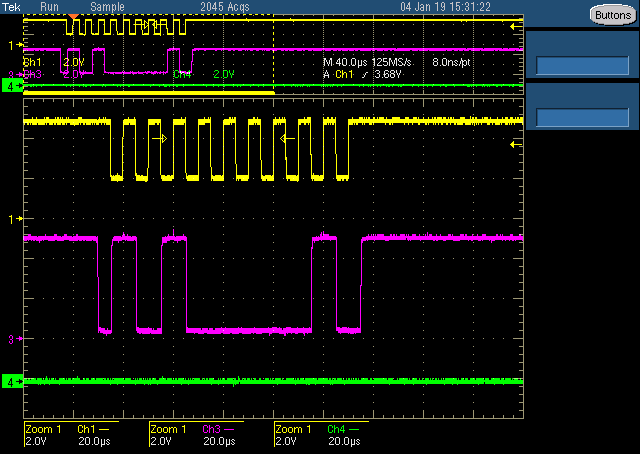Viewport: 640px width, 454px height.
Task: Click the date and time readout
Action: click(445, 7)
